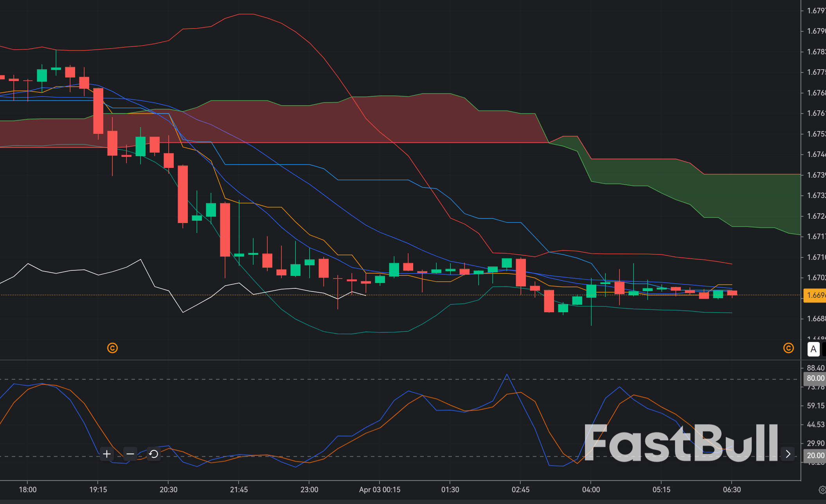This screenshot has width=826, height=504.
Task: Select the 18:00 label on the time axis
Action: pyautogui.click(x=28, y=489)
